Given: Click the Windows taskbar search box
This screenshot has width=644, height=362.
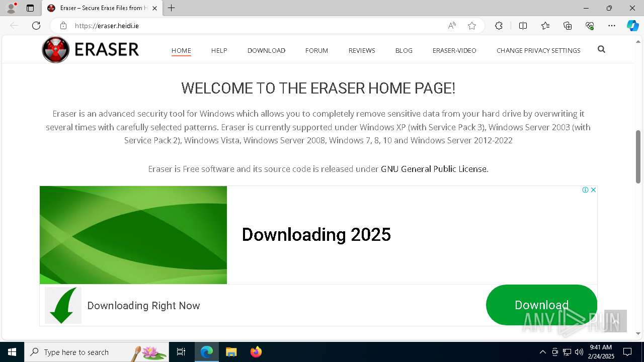Looking at the screenshot, I should coord(97,352).
